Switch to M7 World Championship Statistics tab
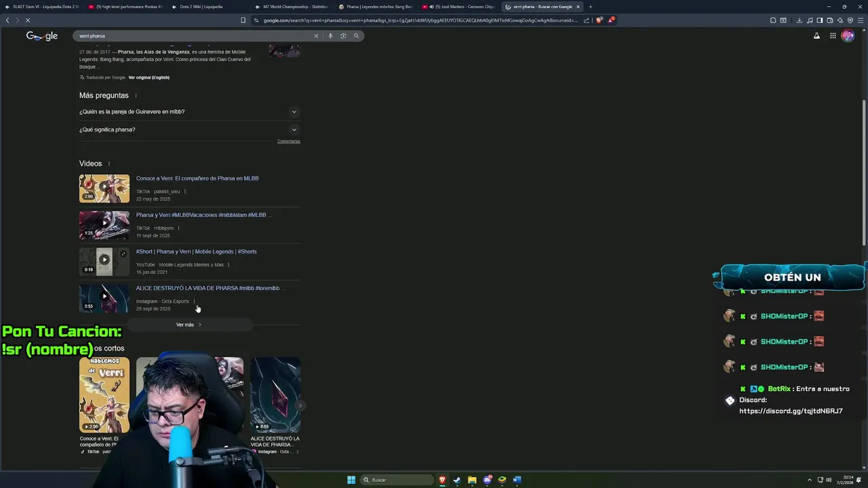Screen dimensions: 868x488 click(x=292, y=7)
